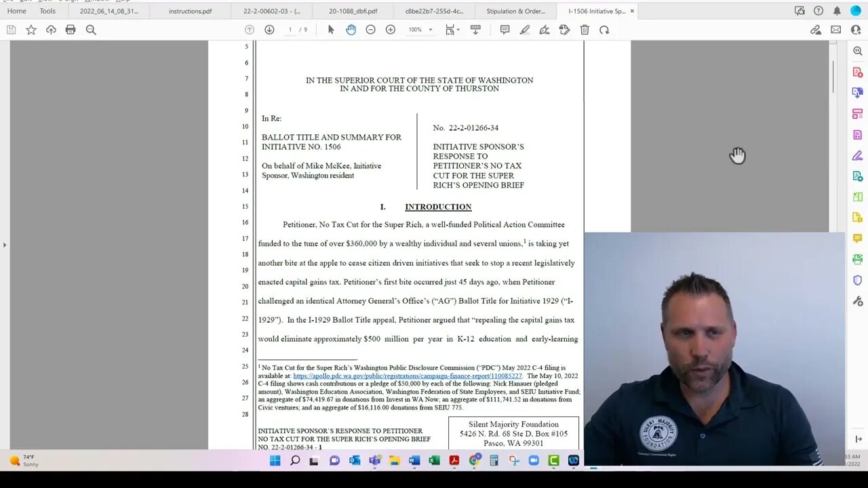This screenshot has width=868, height=488.
Task: Open Excel from the taskbar
Action: (x=434, y=461)
